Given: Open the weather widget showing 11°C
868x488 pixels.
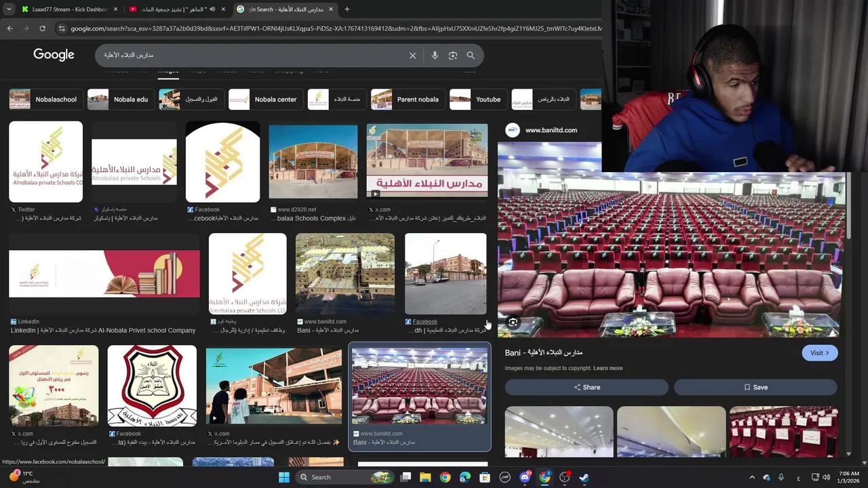Looking at the screenshot, I should click(x=23, y=477).
